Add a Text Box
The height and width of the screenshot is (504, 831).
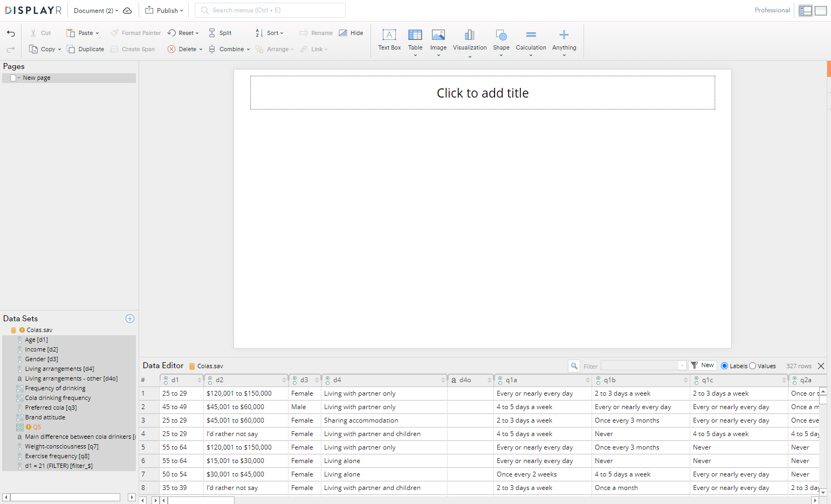tap(389, 41)
